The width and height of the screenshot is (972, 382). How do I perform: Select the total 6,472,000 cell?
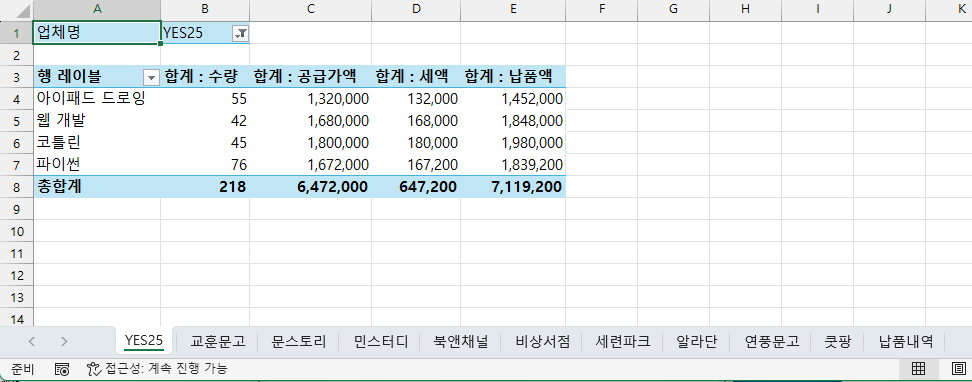pyautogui.click(x=311, y=187)
